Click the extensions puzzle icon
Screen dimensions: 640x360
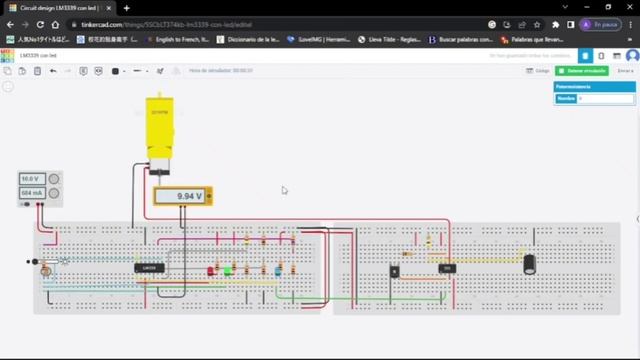click(556, 25)
